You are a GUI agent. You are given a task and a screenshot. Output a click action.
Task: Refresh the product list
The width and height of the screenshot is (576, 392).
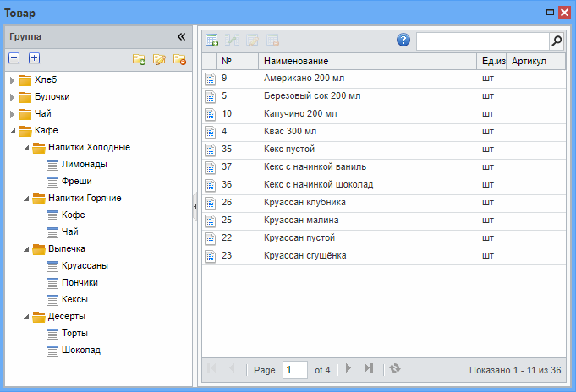click(395, 369)
